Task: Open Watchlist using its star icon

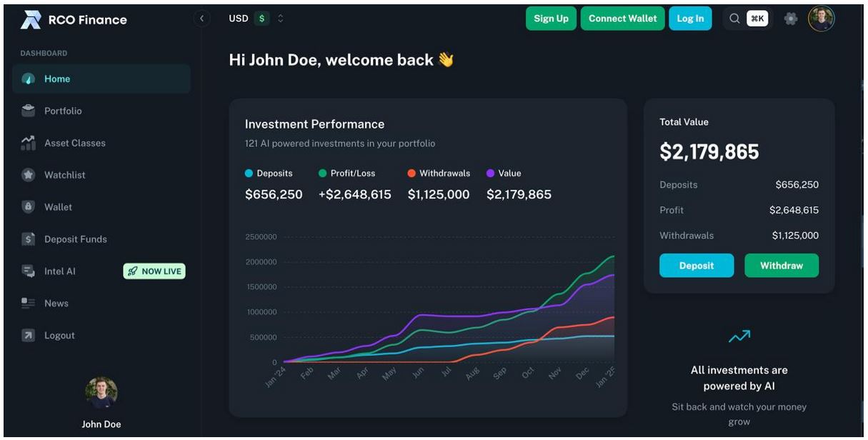Action: click(29, 175)
